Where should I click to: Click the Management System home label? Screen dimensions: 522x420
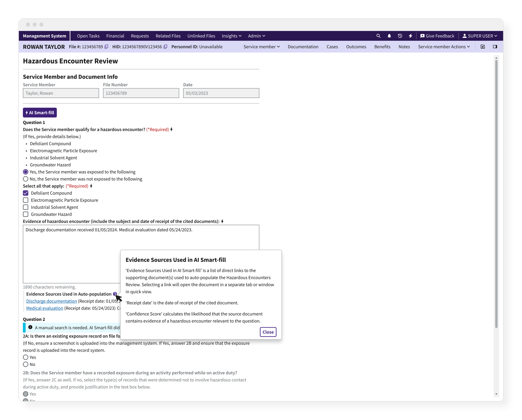click(44, 36)
